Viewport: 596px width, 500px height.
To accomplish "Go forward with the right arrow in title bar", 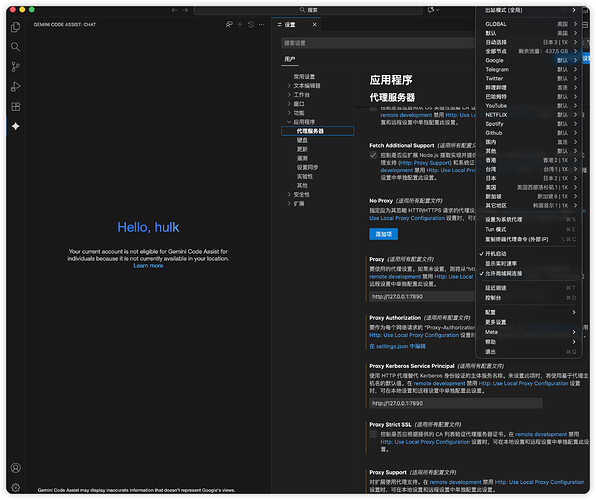I will [x=185, y=10].
